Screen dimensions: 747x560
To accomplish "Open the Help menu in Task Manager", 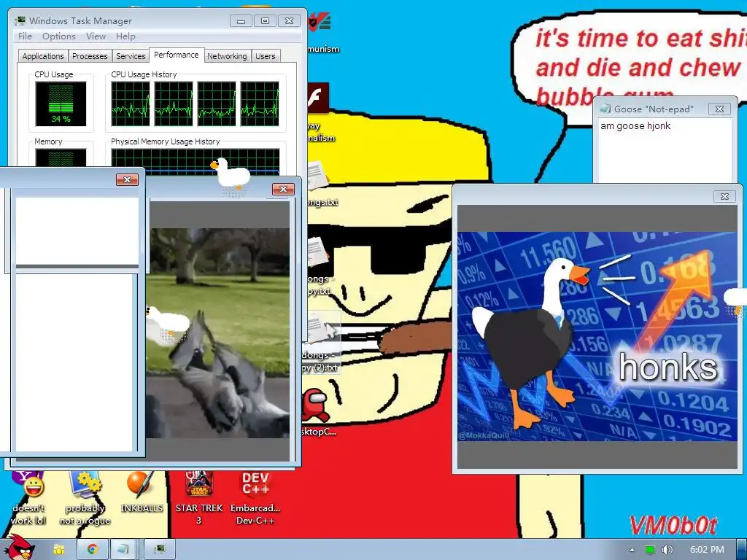I will click(x=125, y=36).
